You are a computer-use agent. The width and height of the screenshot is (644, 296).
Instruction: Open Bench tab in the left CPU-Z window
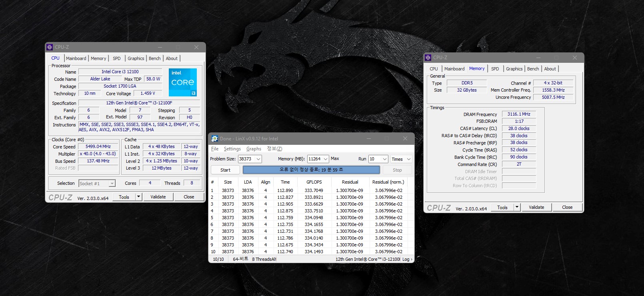pos(155,58)
